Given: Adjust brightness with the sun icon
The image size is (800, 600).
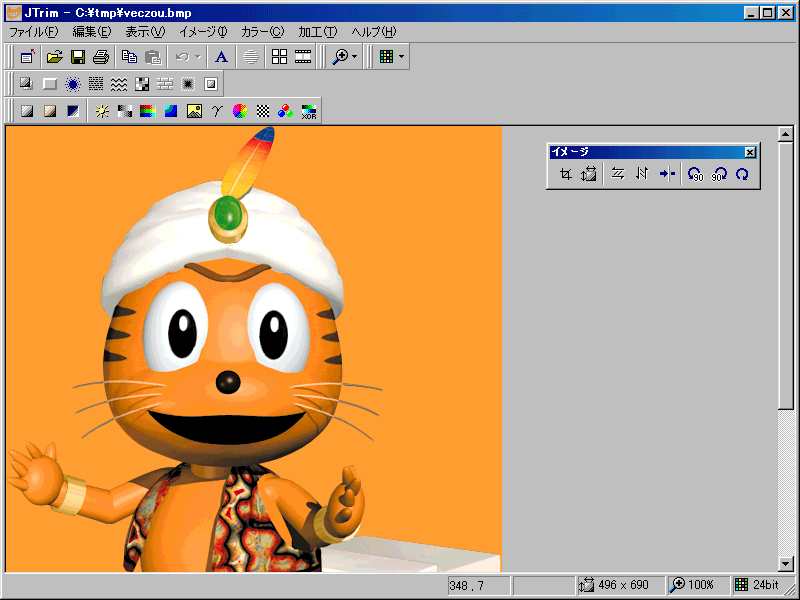Looking at the screenshot, I should pyautogui.click(x=102, y=111).
